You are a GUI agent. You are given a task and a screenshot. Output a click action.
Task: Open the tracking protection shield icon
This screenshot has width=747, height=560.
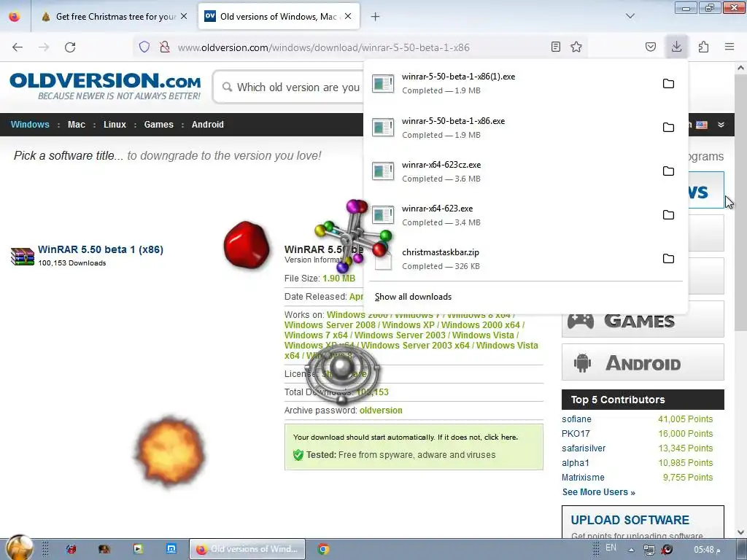pos(144,47)
